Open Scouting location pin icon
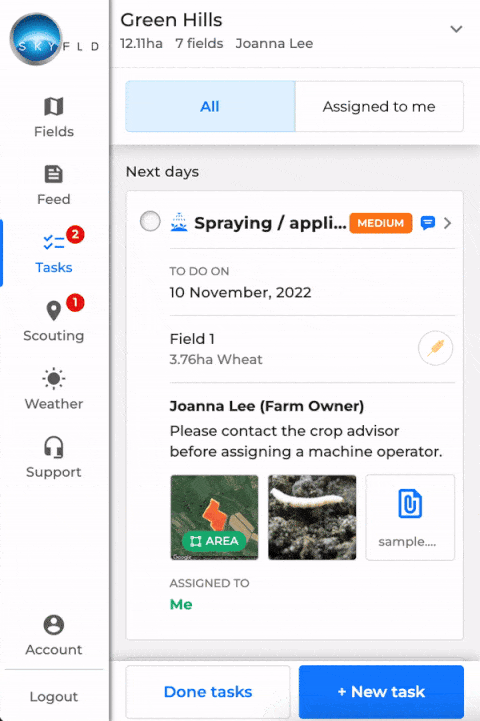This screenshot has height=721, width=480. click(x=54, y=311)
